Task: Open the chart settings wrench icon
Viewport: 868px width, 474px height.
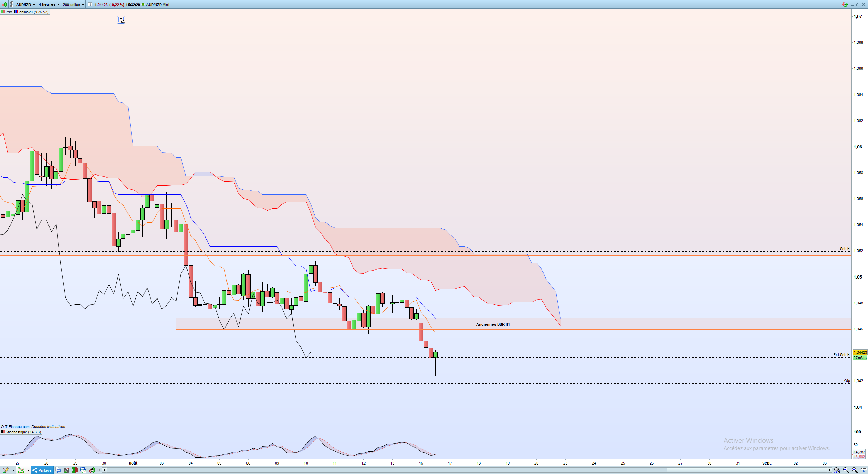Action: click(92, 470)
